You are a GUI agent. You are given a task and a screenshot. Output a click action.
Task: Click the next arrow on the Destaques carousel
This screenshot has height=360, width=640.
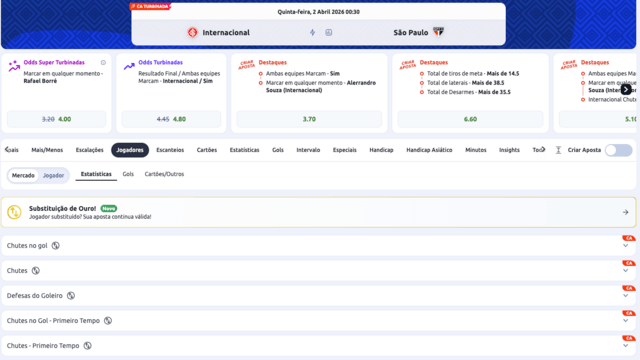pyautogui.click(x=626, y=89)
